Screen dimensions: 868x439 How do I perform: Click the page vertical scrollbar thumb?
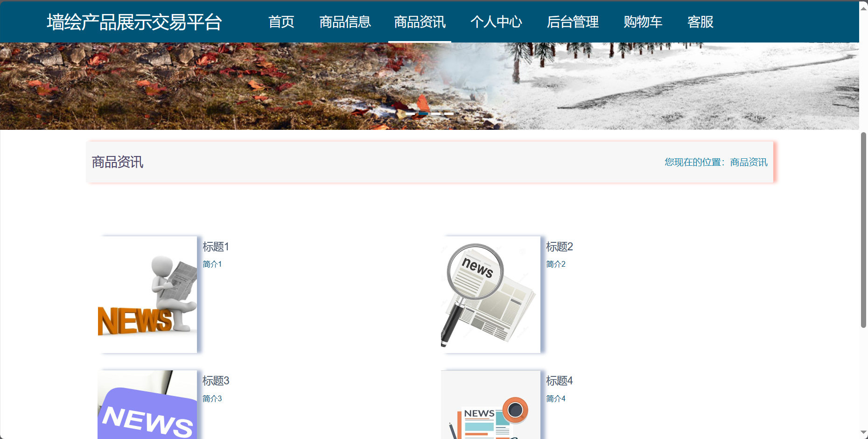(x=863, y=230)
